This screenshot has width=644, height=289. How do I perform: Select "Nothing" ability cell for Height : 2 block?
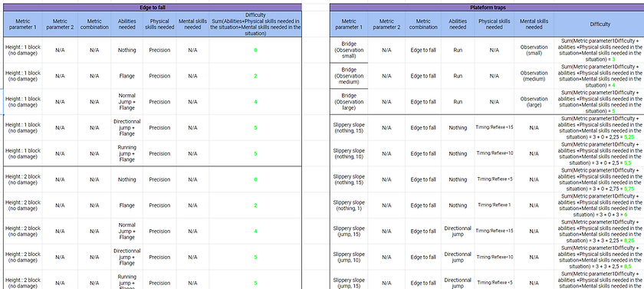127,179
